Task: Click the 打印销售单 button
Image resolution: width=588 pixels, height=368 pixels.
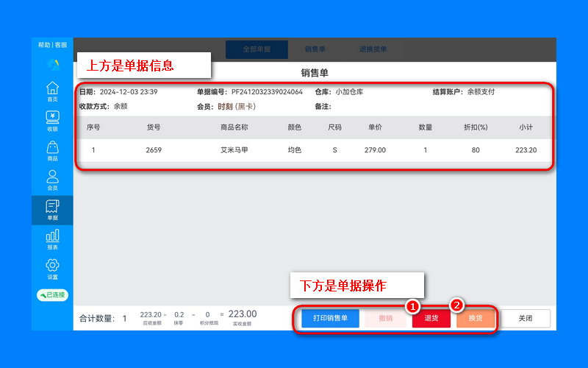Action: (330, 318)
